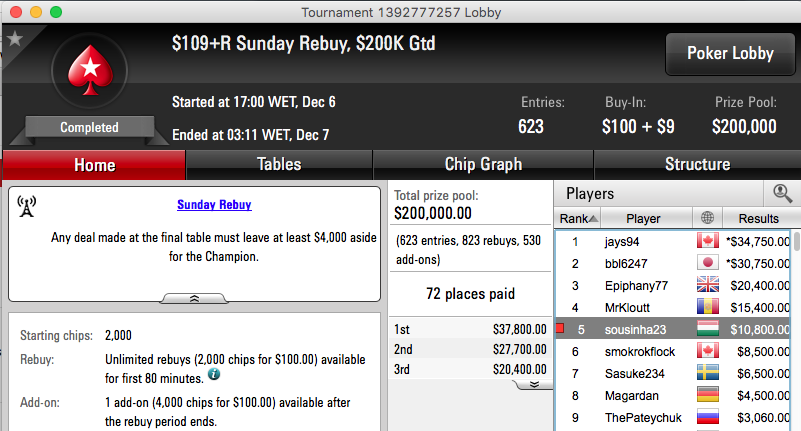Click jays94's Canada flag icon
This screenshot has height=431, width=801.
pyautogui.click(x=708, y=241)
